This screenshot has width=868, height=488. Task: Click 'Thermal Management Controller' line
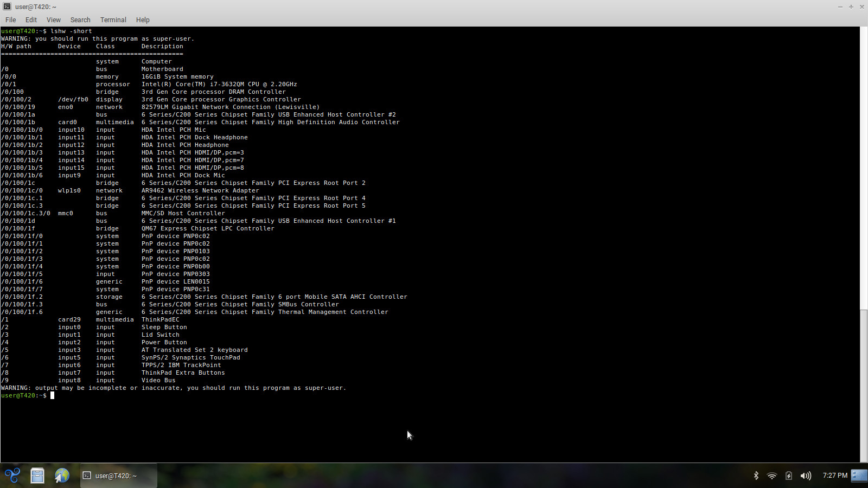265,312
